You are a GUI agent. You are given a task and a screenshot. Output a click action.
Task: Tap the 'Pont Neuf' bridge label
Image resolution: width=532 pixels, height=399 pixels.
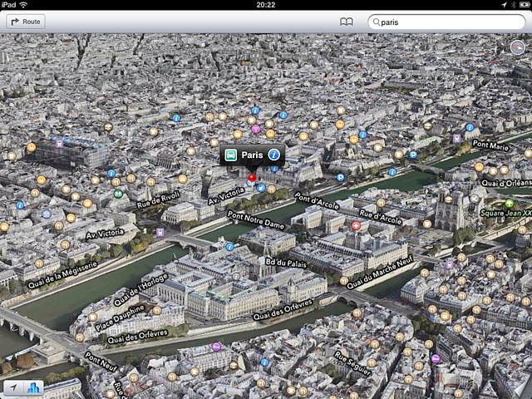tap(101, 362)
